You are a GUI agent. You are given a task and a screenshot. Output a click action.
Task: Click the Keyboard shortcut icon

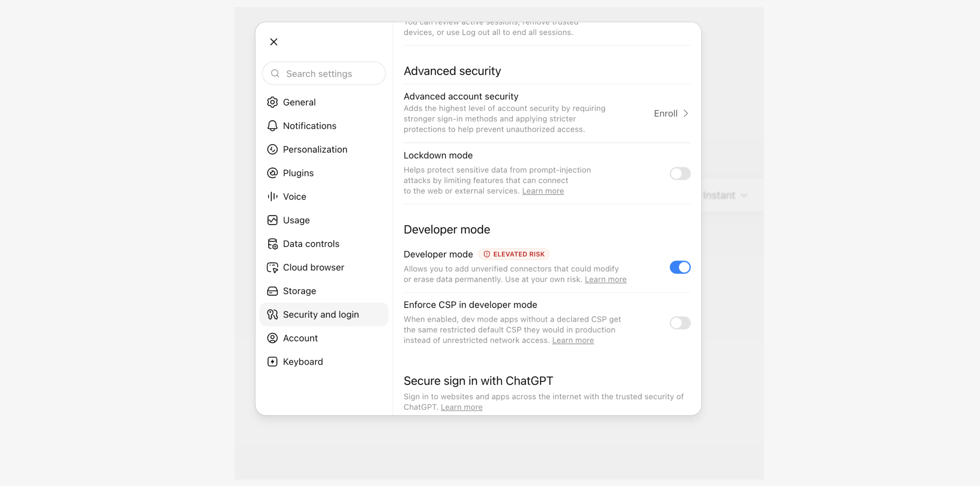pyautogui.click(x=272, y=362)
